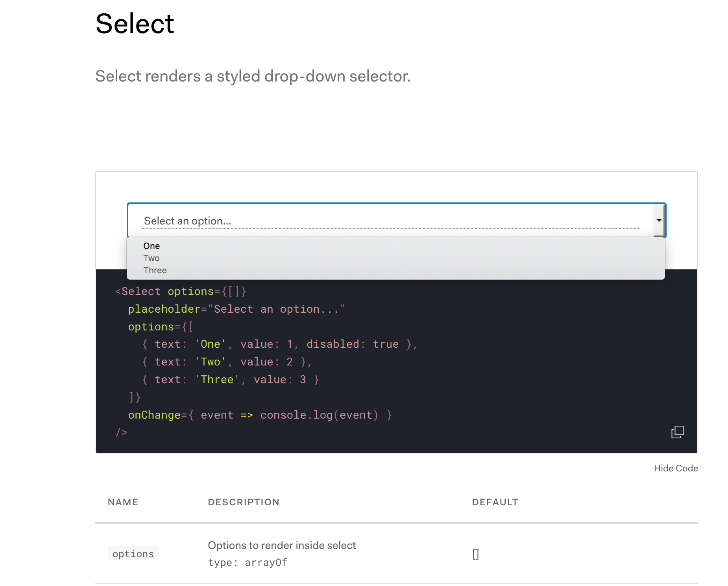This screenshot has height=586, width=728.
Task: Click the Select page title
Action: (x=135, y=24)
